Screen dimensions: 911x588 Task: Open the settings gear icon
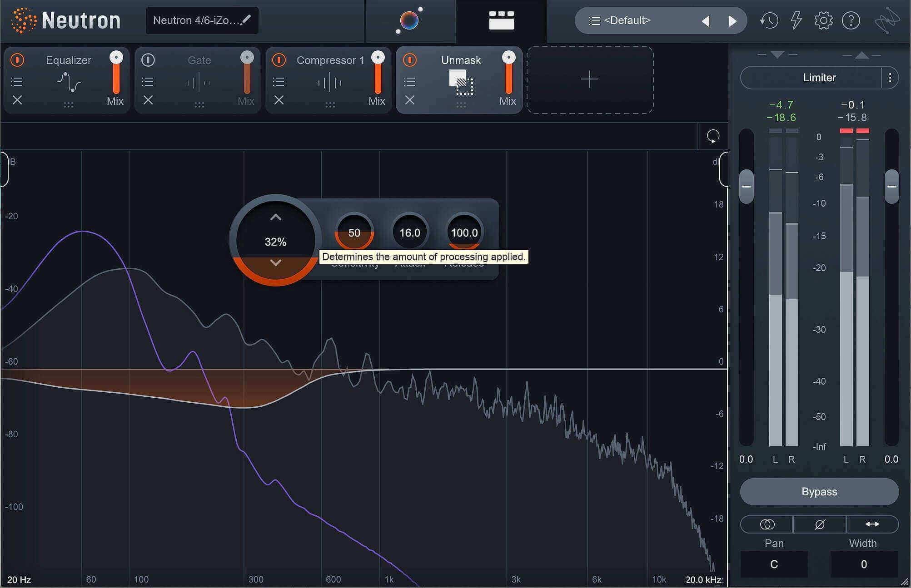pos(823,20)
